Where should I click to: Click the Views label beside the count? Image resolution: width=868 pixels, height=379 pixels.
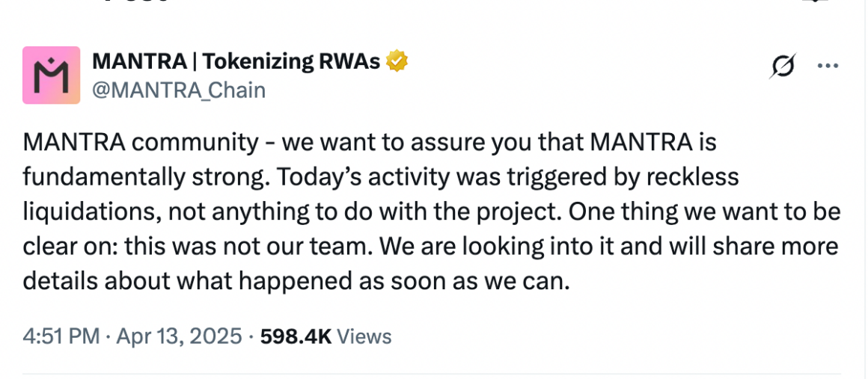(364, 336)
